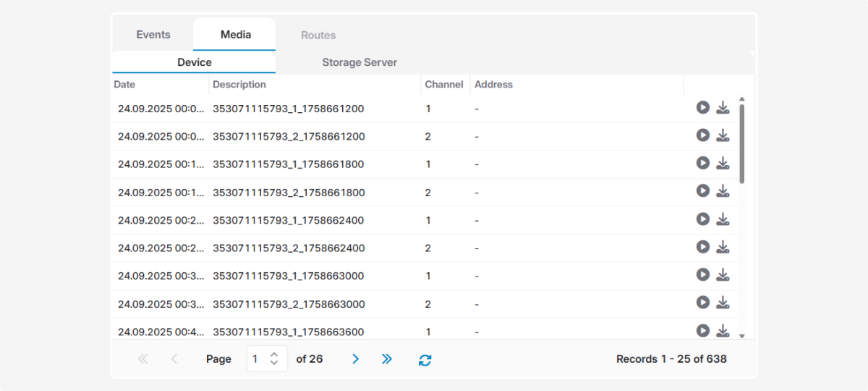Select the Device sub-tab
The height and width of the screenshot is (391, 868).
[x=194, y=62]
